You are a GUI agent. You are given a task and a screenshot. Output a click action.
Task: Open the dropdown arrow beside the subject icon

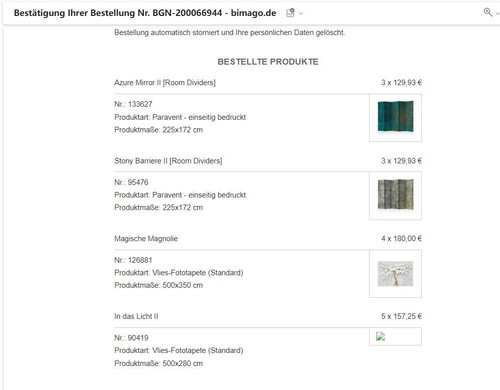[x=301, y=14]
